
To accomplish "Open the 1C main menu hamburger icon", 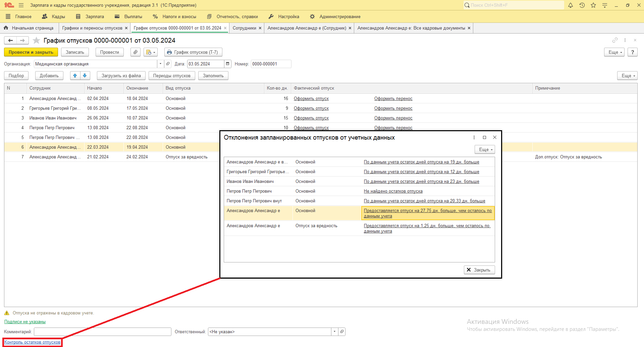I will click(x=21, y=5).
